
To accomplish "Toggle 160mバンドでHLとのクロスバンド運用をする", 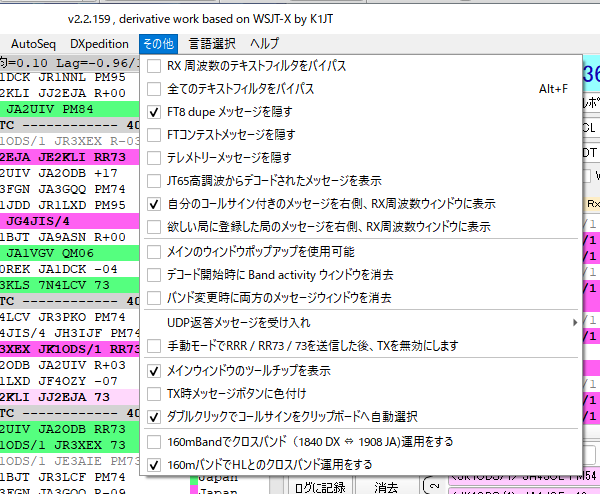I will (x=361, y=465).
